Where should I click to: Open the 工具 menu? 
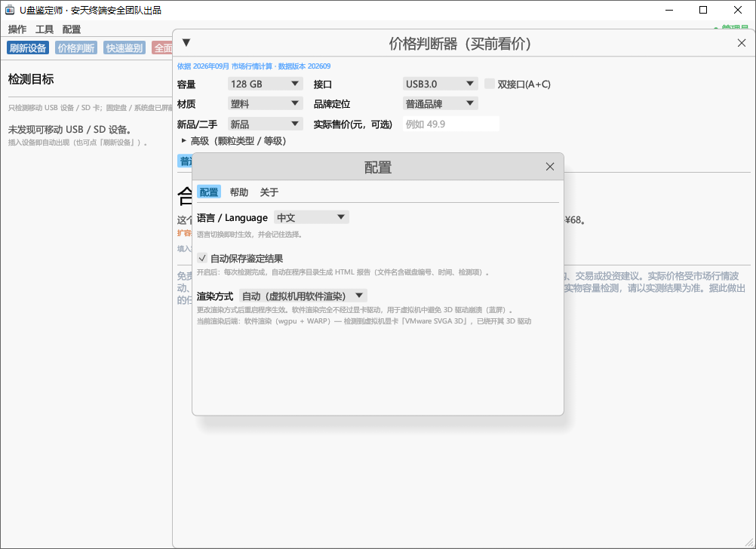[x=45, y=29]
